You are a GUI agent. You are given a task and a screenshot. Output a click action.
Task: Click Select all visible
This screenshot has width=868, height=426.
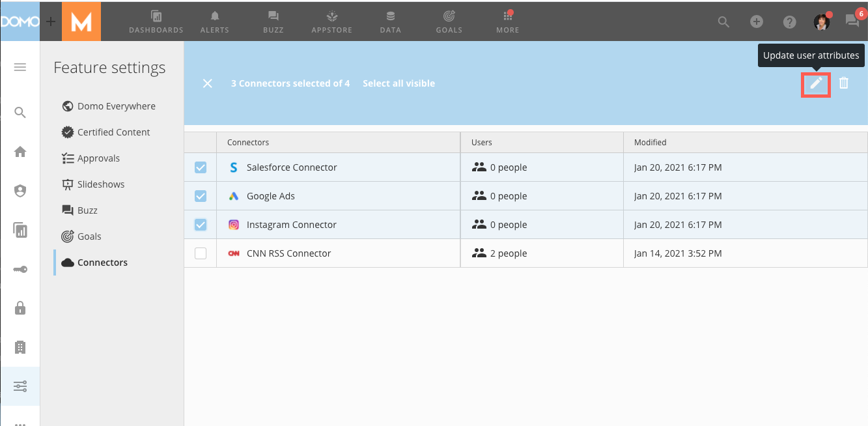pos(399,83)
